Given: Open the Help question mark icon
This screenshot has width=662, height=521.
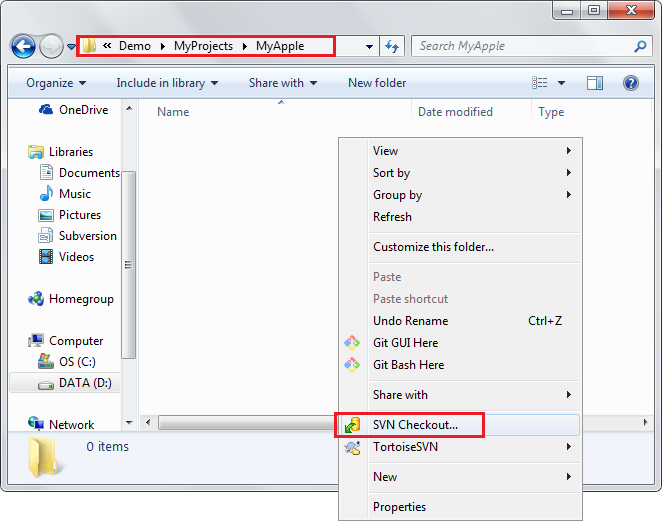Looking at the screenshot, I should pyautogui.click(x=631, y=83).
